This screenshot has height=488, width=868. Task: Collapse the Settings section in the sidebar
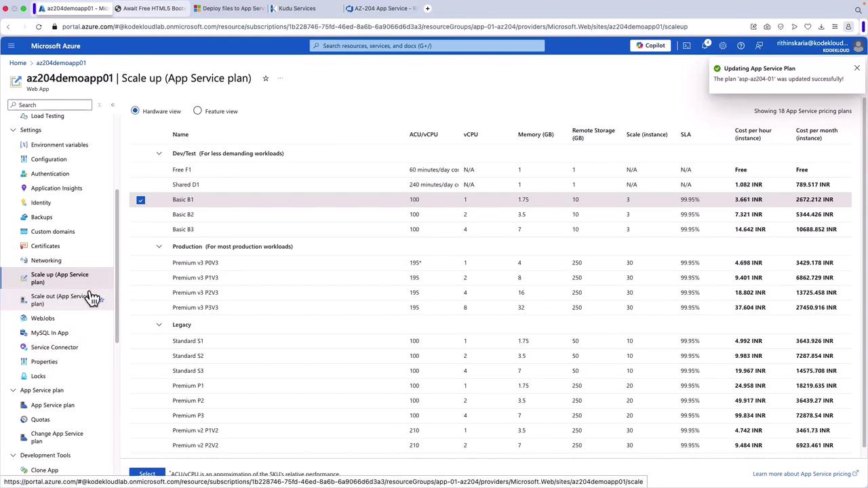[13, 130]
